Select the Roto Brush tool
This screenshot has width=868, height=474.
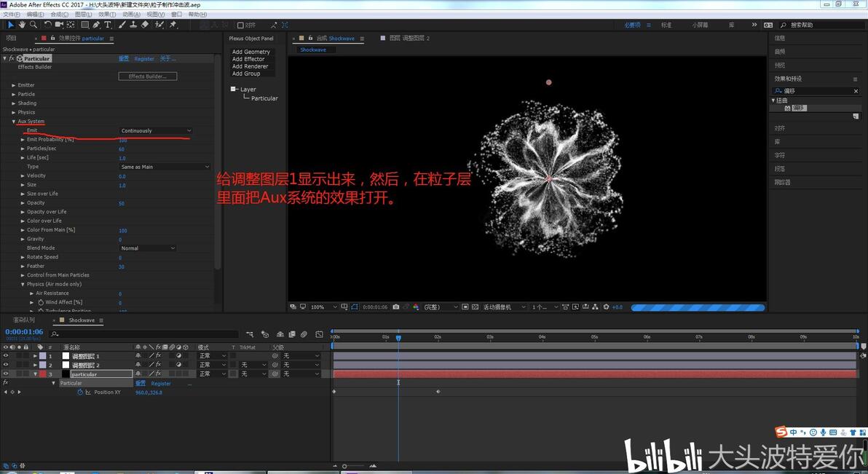click(x=159, y=25)
